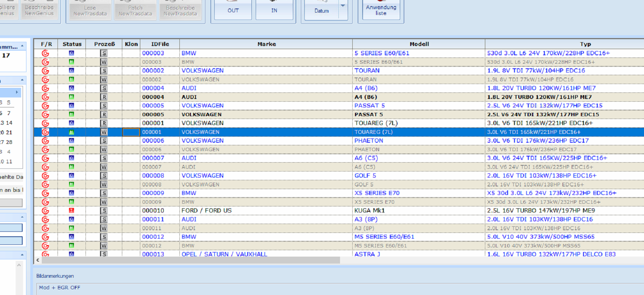Click the W process icon in the grey A3 (8P) row
Image resolution: width=644 pixels, height=295 pixels.
(104, 228)
